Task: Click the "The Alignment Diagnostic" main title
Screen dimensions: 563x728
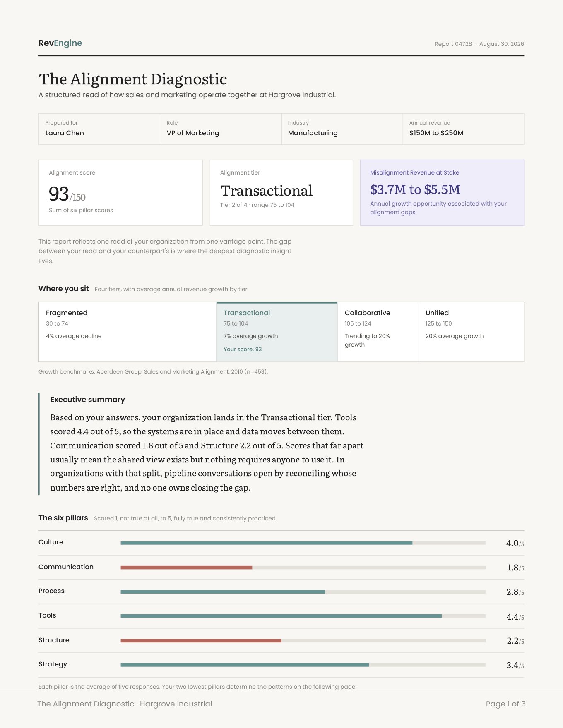Action: 133,79
